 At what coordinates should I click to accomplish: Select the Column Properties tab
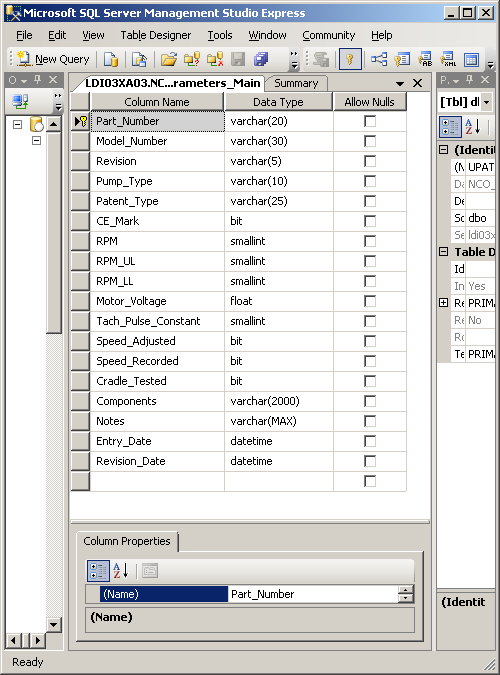[127, 541]
